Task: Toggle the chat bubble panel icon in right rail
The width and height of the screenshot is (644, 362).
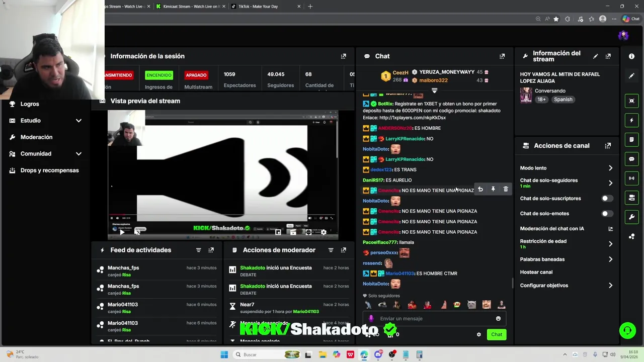Action: point(632,159)
